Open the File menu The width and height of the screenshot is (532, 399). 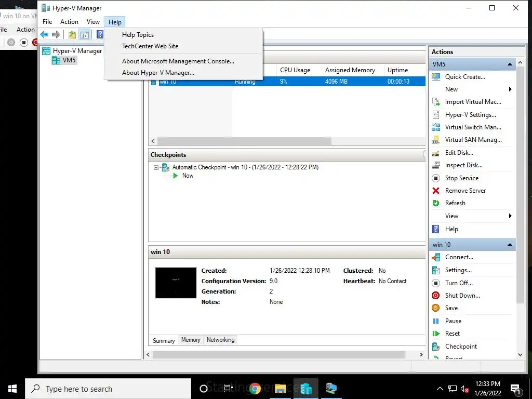tap(47, 22)
